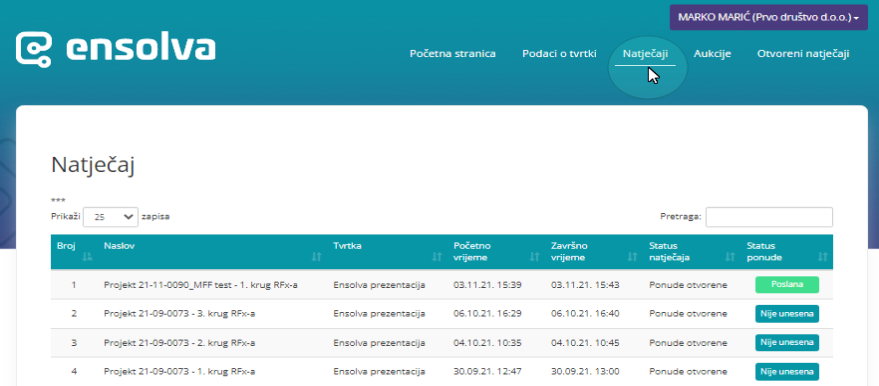
Task: Open the Prikaži records count dropdown
Action: (x=110, y=217)
